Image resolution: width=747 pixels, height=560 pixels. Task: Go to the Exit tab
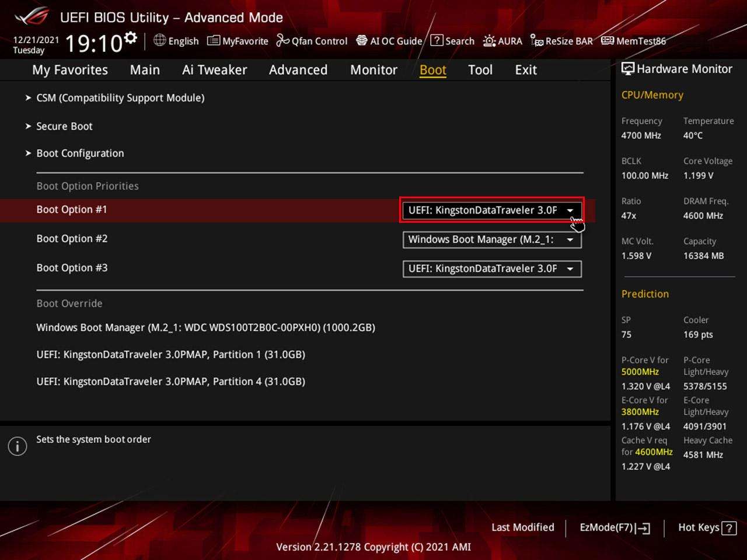tap(526, 70)
